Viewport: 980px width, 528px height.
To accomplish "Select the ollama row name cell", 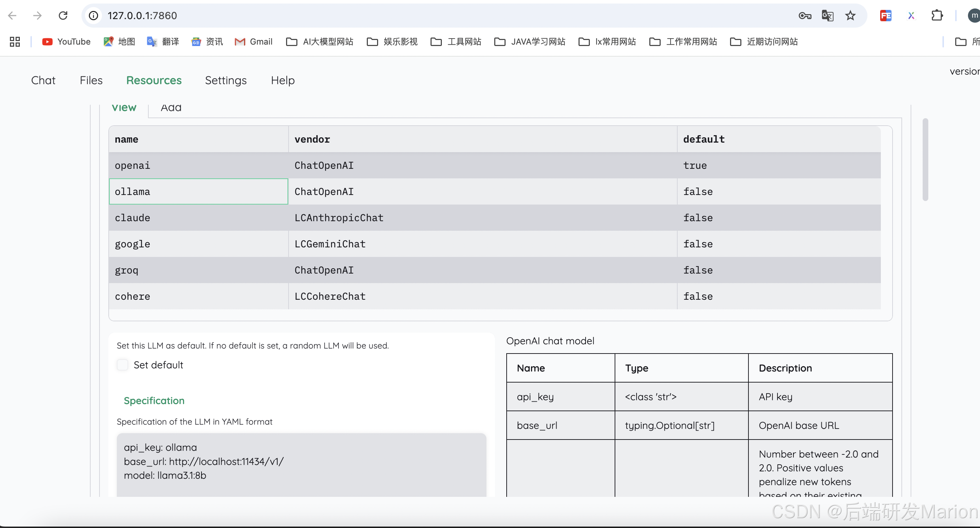I will click(x=199, y=191).
